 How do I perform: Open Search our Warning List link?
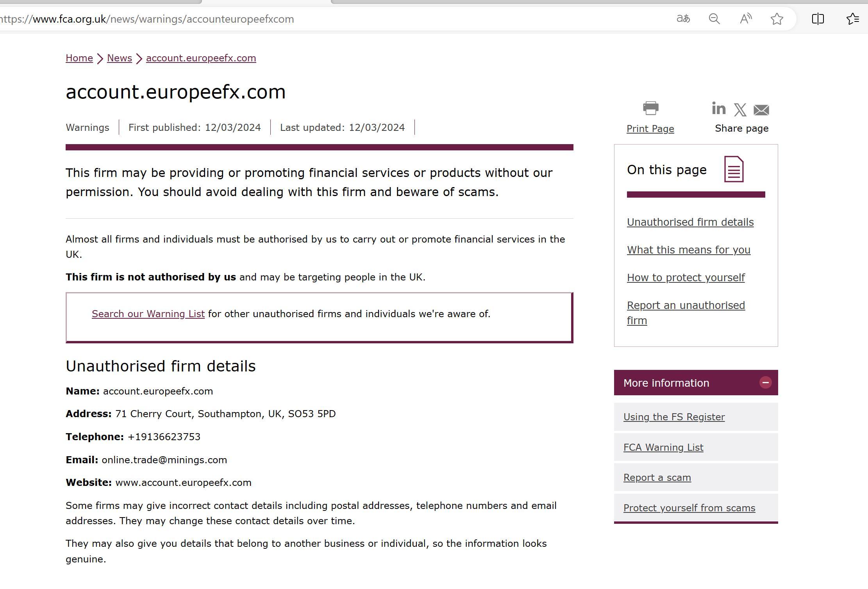(x=148, y=314)
